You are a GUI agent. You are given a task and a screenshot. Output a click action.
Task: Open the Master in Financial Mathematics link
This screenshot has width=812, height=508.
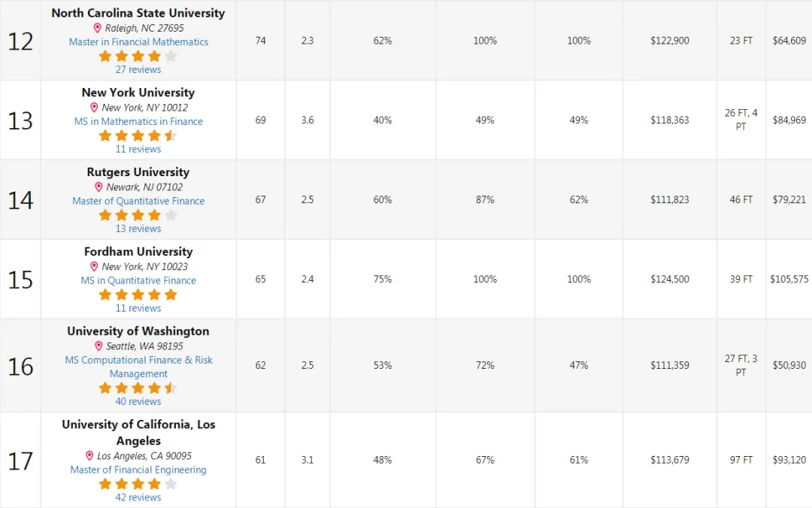[x=138, y=42]
